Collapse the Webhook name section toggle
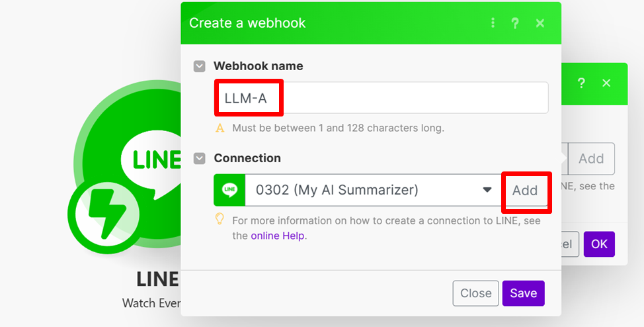 coord(199,66)
